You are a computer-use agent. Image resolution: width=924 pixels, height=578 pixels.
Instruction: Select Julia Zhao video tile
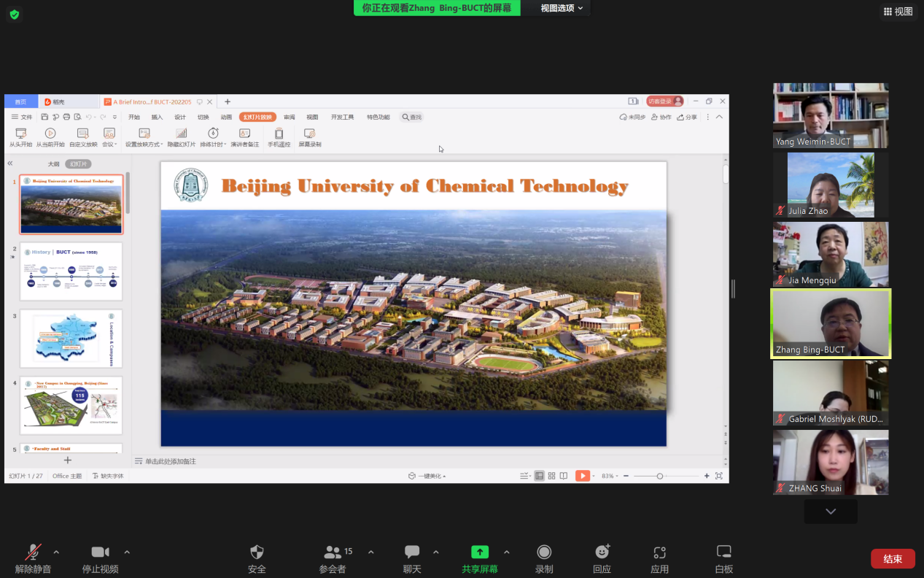point(831,185)
